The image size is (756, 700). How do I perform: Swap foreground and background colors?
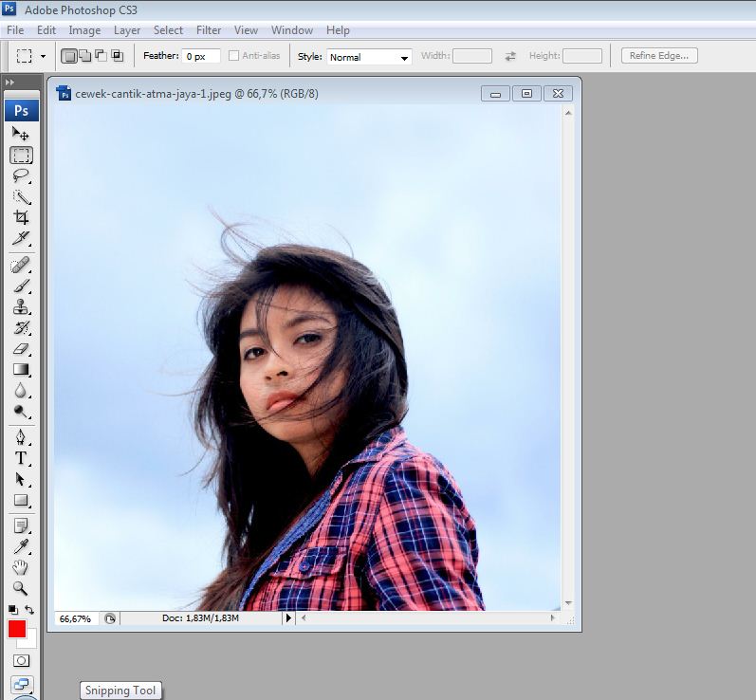click(28, 610)
